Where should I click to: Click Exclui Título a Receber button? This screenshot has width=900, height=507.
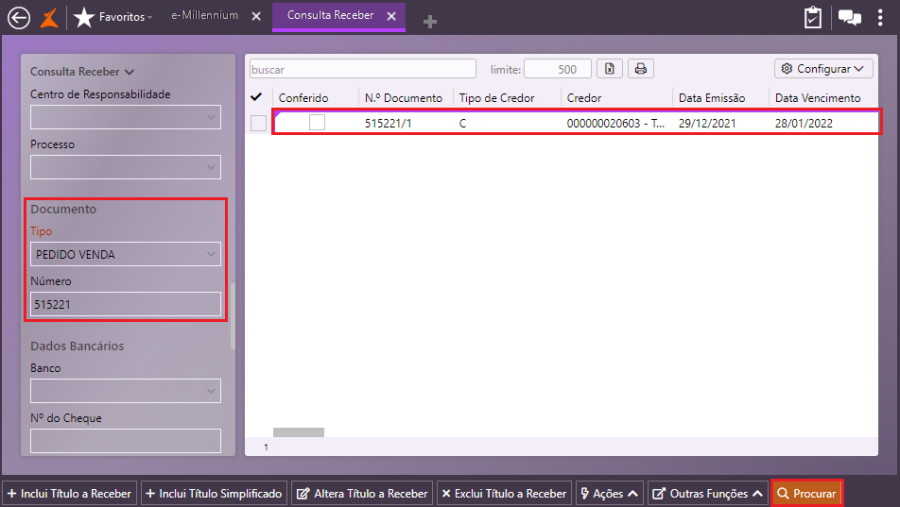coord(504,493)
